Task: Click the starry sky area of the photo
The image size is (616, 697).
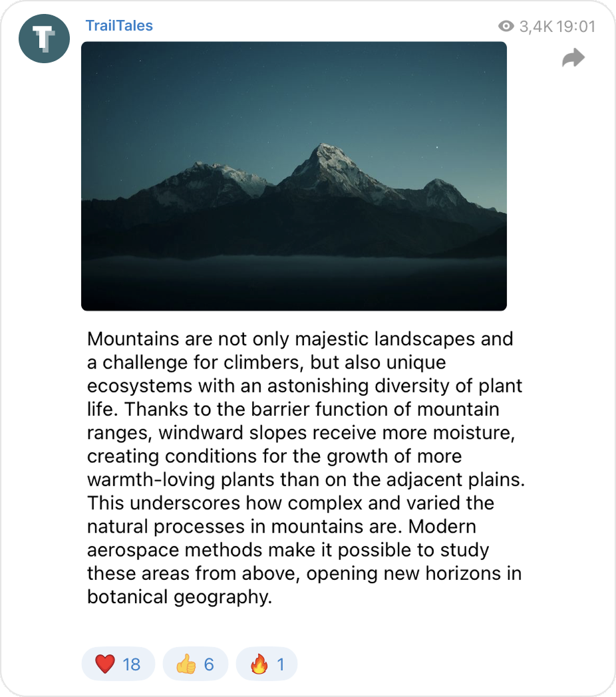Action: click(x=200, y=86)
